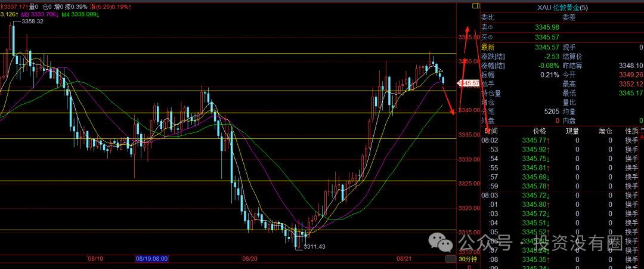Viewport: 644px width, 269px height.
Task: Click the small gray box left of 30分钟
Action: coord(451,259)
